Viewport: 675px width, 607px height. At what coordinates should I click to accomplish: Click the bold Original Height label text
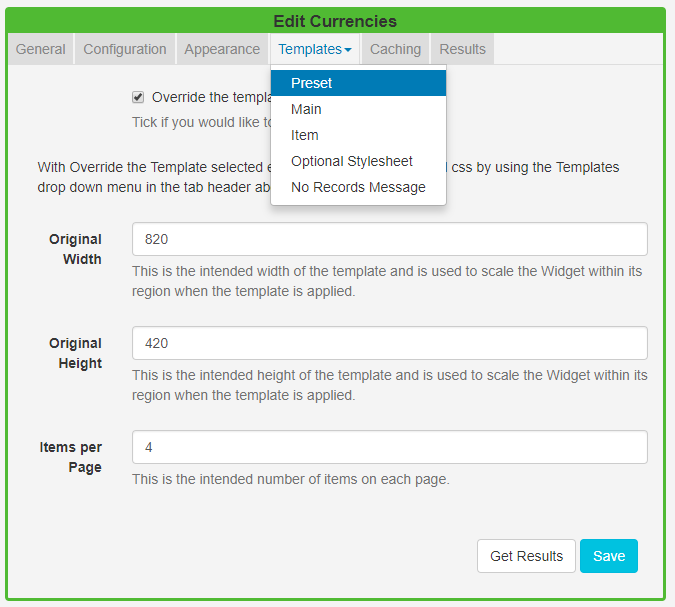click(76, 353)
